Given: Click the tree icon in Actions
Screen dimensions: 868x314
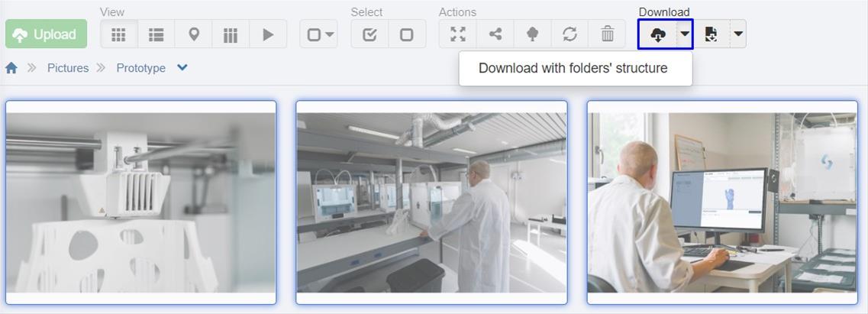Looking at the screenshot, I should (x=533, y=34).
